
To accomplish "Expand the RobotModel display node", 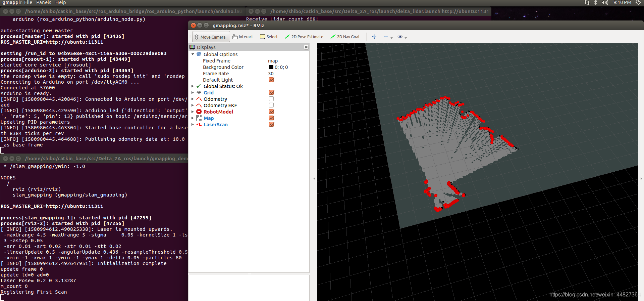I will point(193,112).
